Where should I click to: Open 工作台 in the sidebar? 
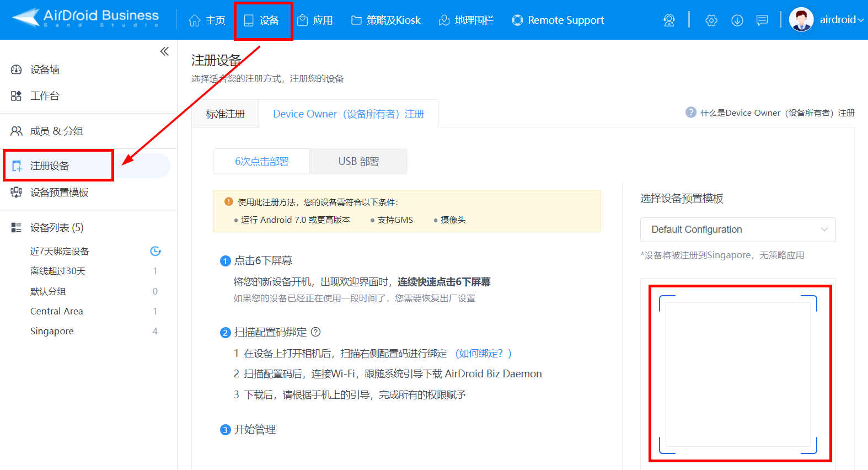tap(45, 96)
